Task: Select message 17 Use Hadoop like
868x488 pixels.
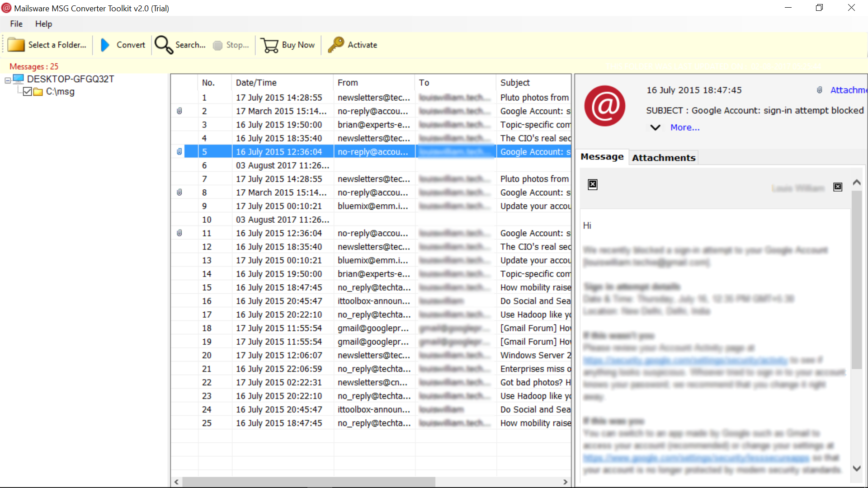Action: point(371,314)
